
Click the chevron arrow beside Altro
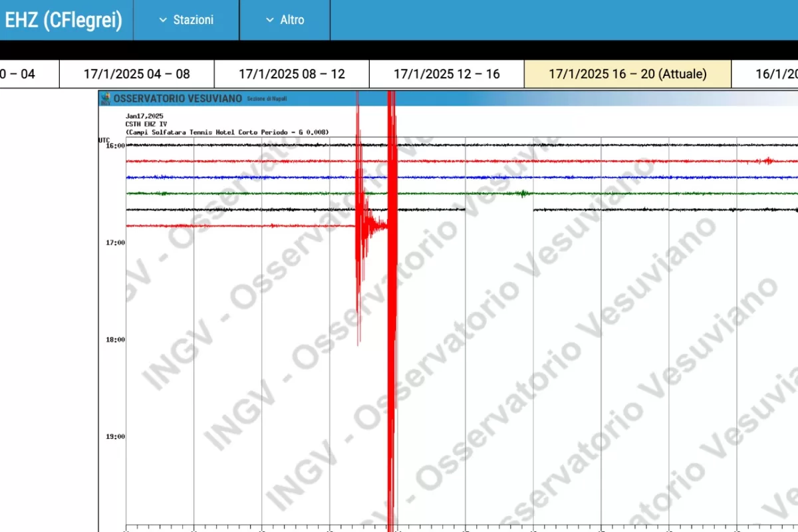click(269, 20)
